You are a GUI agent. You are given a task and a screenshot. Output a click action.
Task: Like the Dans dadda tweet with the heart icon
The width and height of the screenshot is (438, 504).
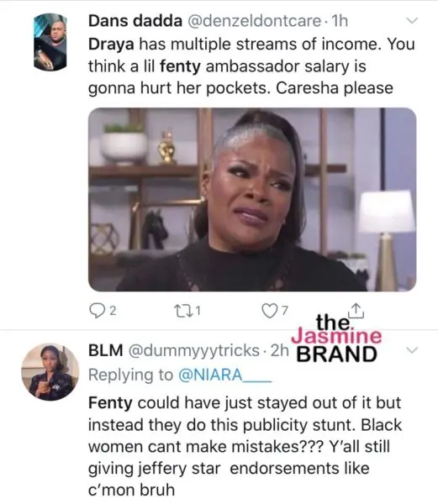coord(269,311)
